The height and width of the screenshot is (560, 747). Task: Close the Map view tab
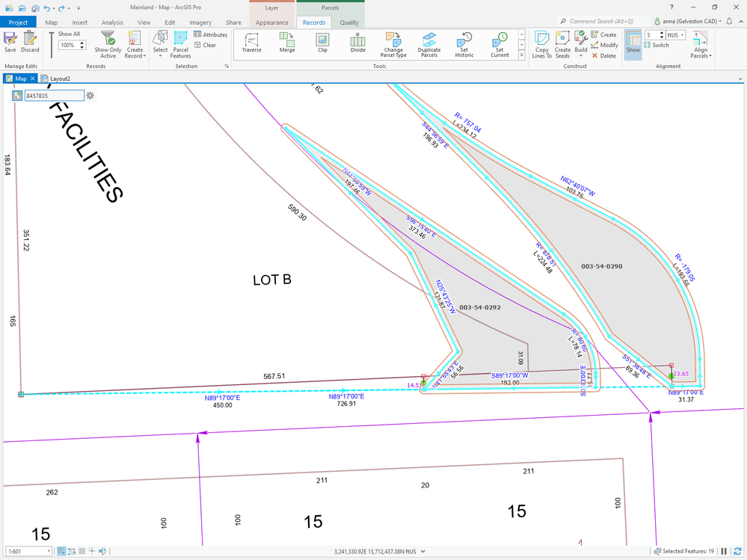tap(32, 79)
